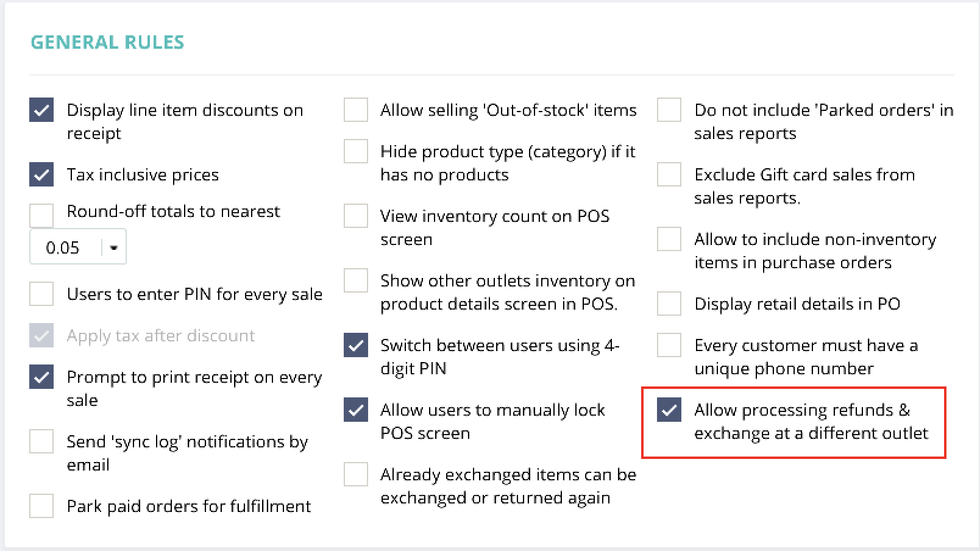Image resolution: width=980 pixels, height=551 pixels.
Task: Check Park paid orders for fulfillment
Action: [x=41, y=506]
